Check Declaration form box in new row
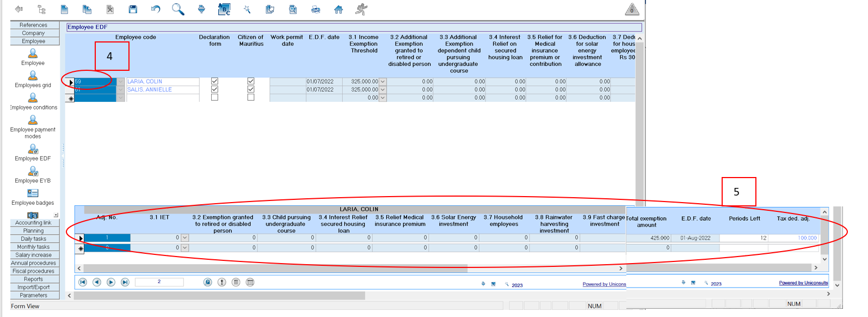This screenshot has width=868, height=317. 214,97
